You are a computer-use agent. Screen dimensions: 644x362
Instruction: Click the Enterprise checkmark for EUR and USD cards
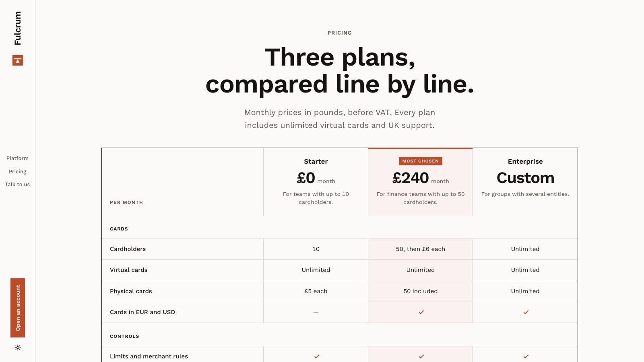526,312
